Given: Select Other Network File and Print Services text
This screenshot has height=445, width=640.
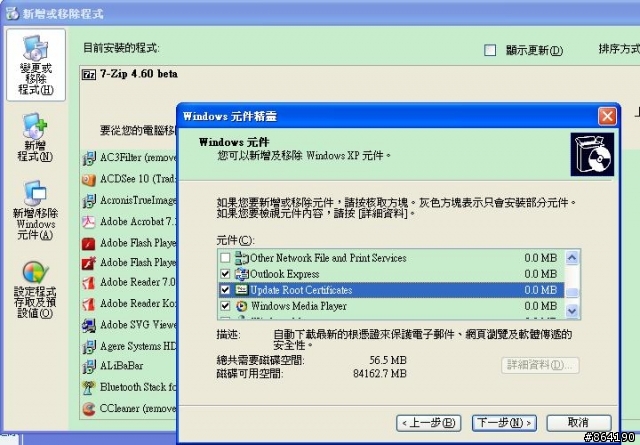Looking at the screenshot, I should pos(328,258).
